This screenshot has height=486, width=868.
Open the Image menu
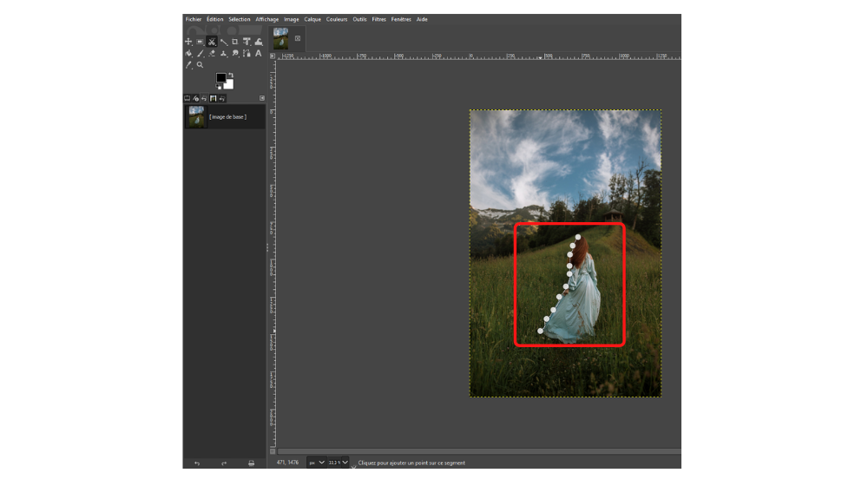291,19
